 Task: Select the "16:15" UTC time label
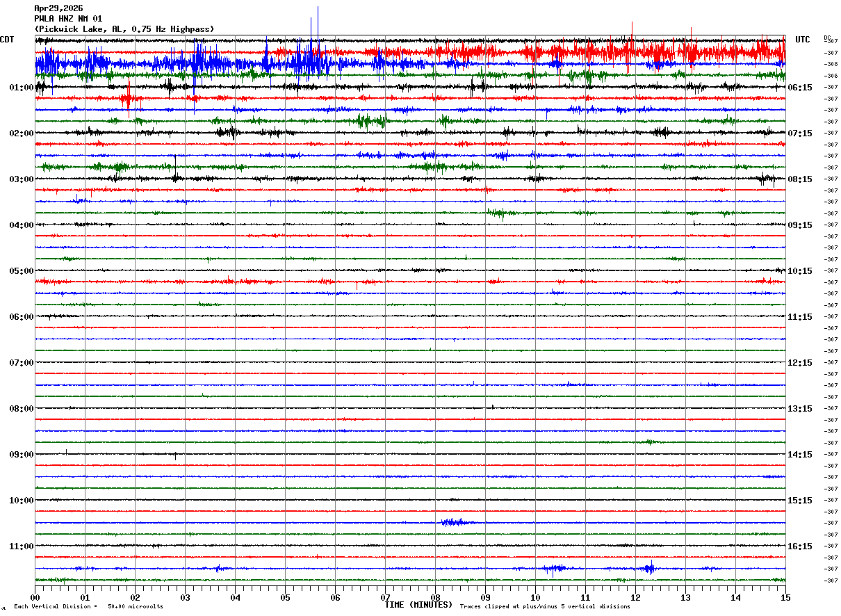coord(800,546)
